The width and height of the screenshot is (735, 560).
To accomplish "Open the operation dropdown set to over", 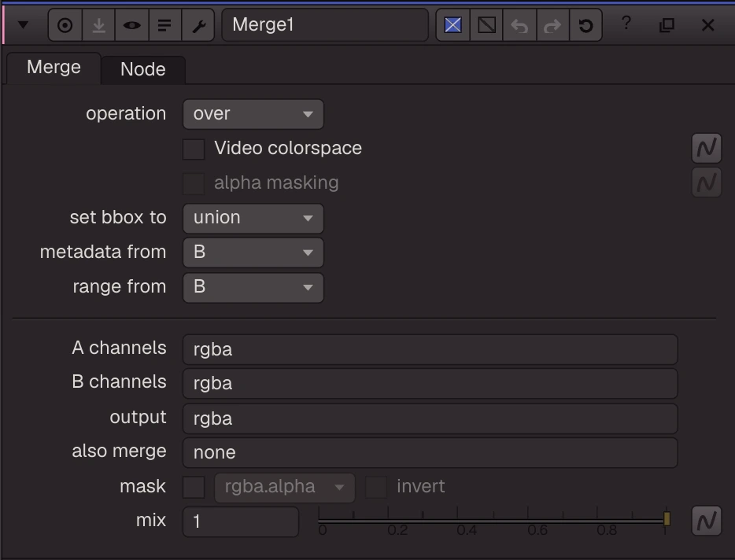I will pyautogui.click(x=253, y=114).
